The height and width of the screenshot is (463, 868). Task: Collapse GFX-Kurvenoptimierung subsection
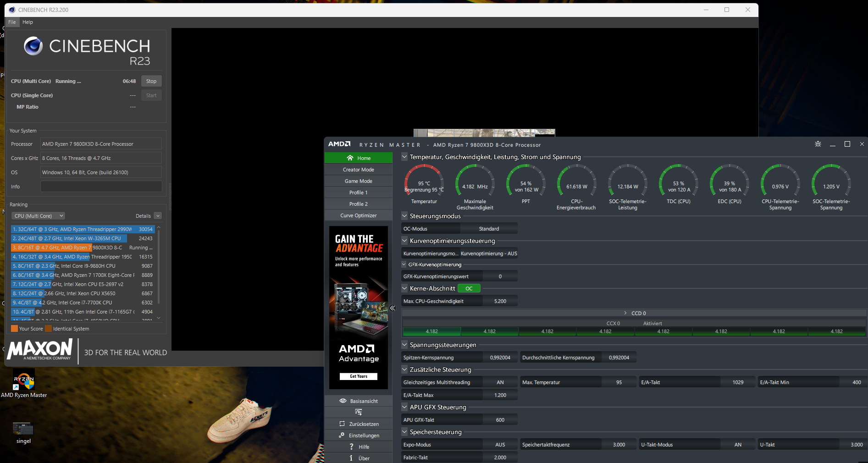tap(404, 265)
